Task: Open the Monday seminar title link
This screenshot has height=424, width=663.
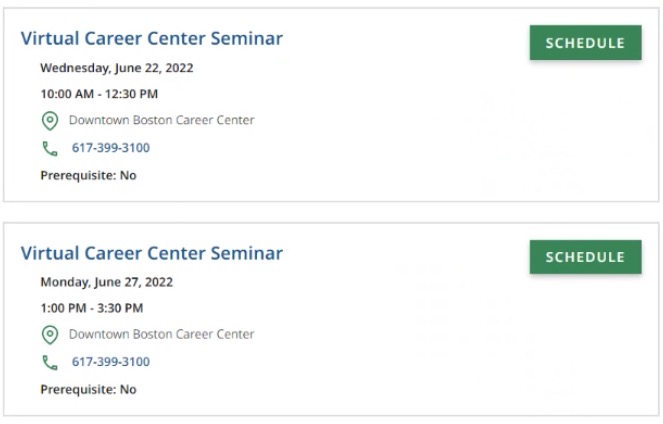Action: (x=151, y=253)
